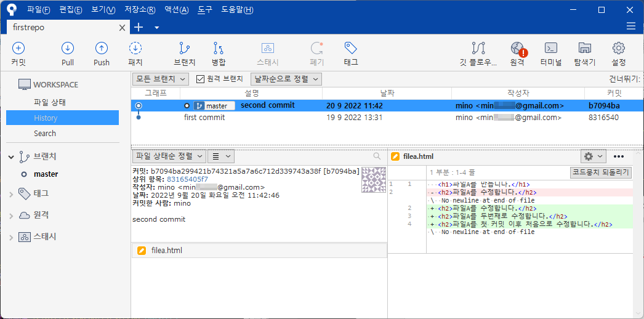644x319 pixels.
Task: Open the Edit (편집) menu
Action: [x=71, y=9]
